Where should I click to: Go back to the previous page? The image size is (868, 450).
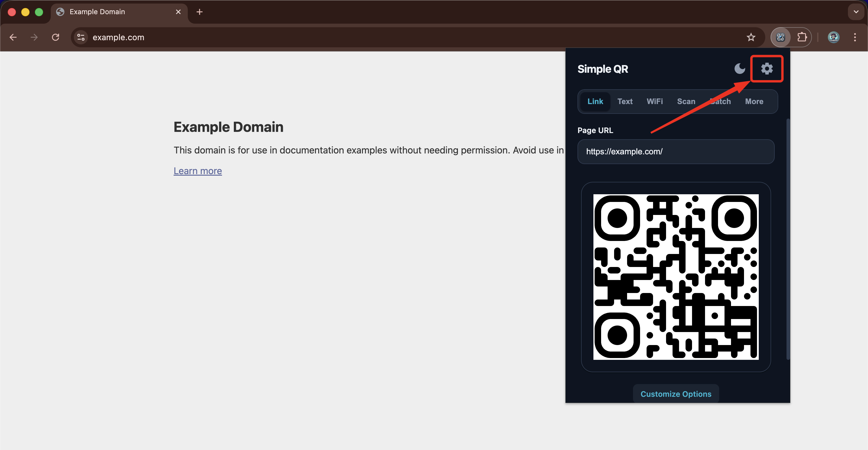(x=13, y=37)
